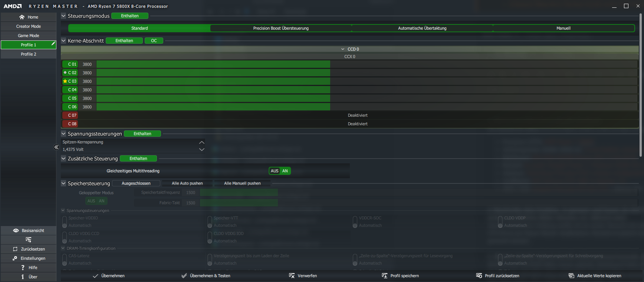Open the Home page icon
The width and height of the screenshot is (644, 282).
tap(22, 17)
